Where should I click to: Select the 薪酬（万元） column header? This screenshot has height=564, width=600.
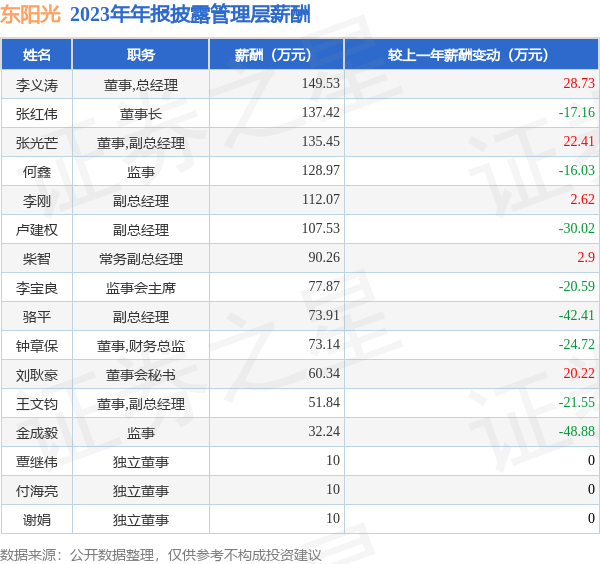277,55
